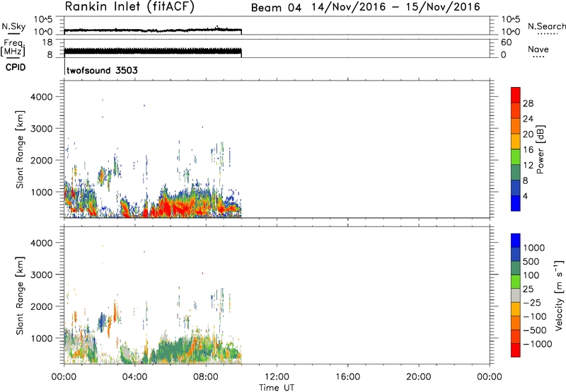
Task: Pick the blue bottom segment of power colorbar
Action: [516, 203]
